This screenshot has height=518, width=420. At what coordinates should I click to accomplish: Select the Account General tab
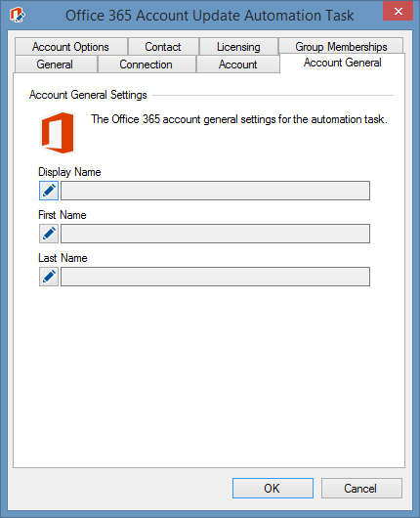point(343,63)
